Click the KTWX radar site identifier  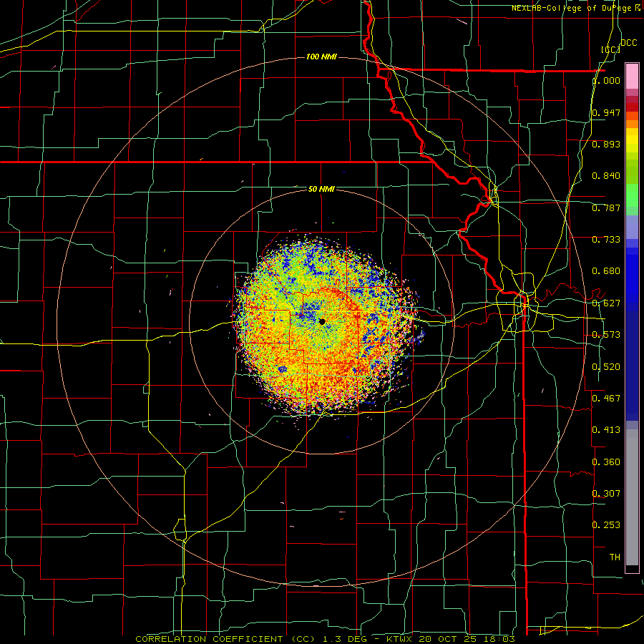[399, 639]
